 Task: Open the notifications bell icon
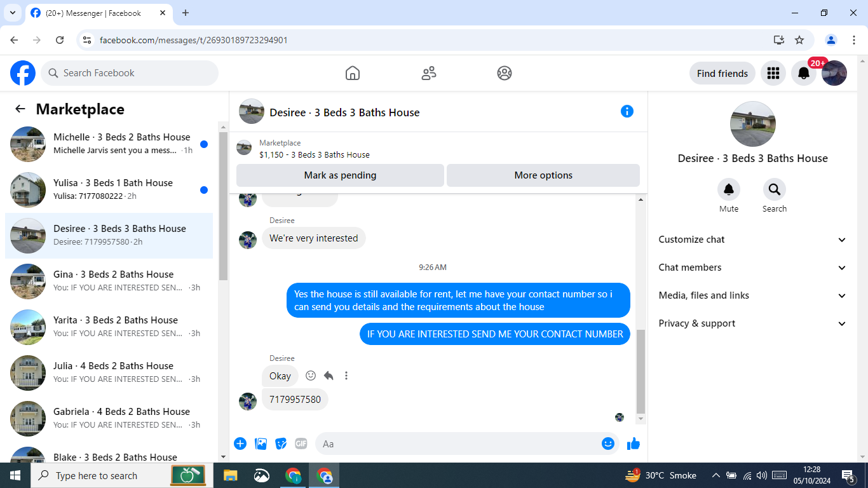(804, 73)
